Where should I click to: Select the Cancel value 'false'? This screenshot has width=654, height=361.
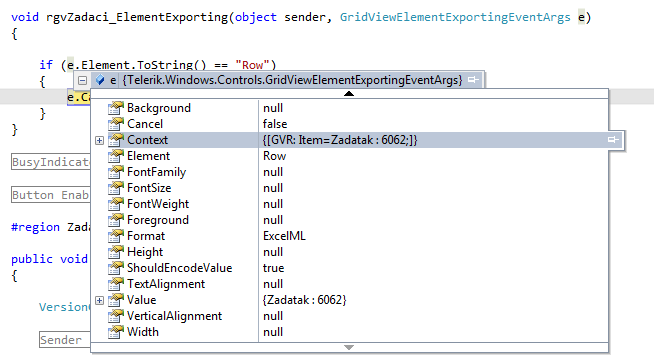coord(275,124)
